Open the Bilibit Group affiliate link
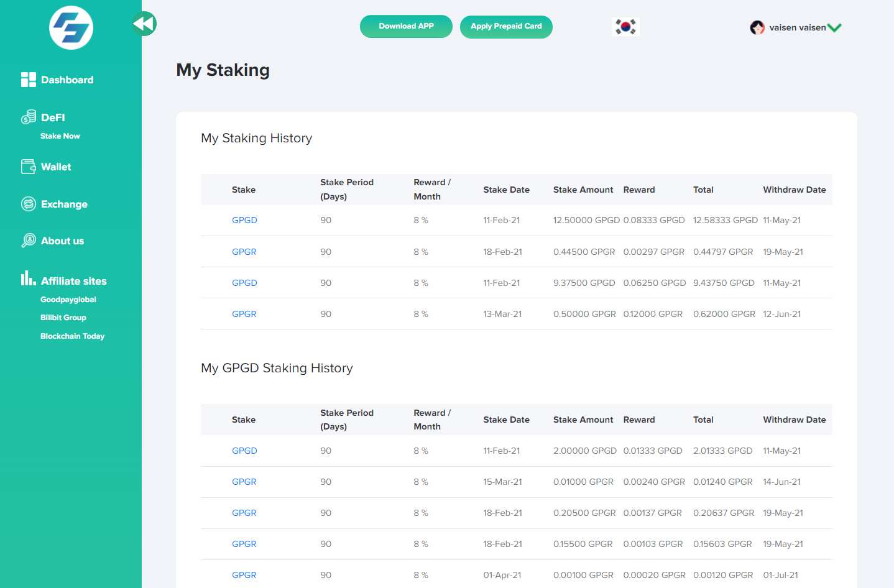The width and height of the screenshot is (894, 588). pos(63,318)
